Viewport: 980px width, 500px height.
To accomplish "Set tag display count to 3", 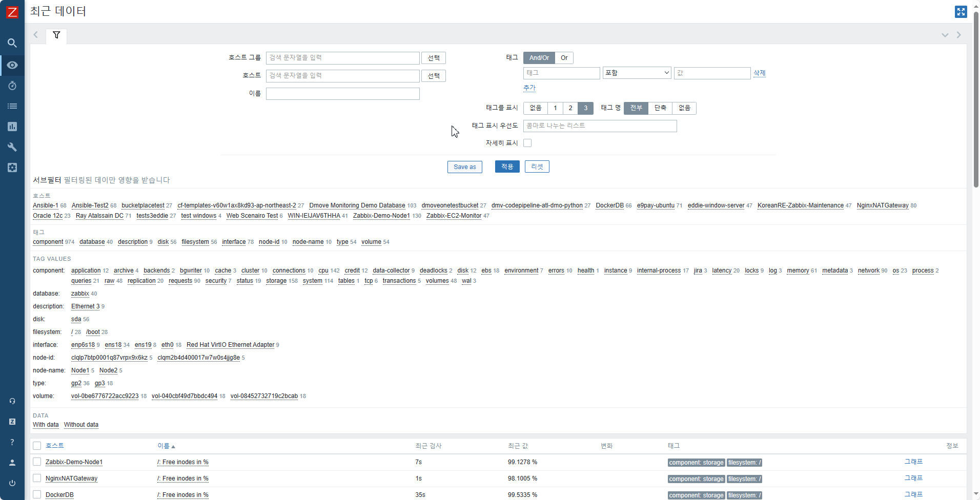I will coord(585,108).
